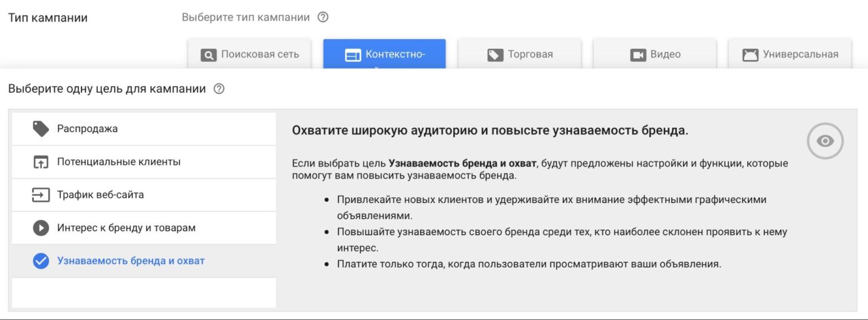Screen dimensions: 868x320
Task: Click the display-network icon on Контекстно-
Action: click(x=353, y=55)
